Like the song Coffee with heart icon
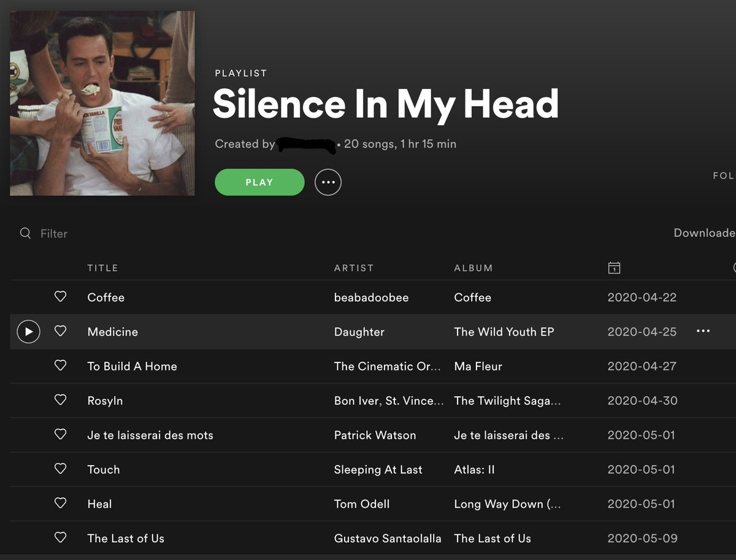 pos(60,297)
